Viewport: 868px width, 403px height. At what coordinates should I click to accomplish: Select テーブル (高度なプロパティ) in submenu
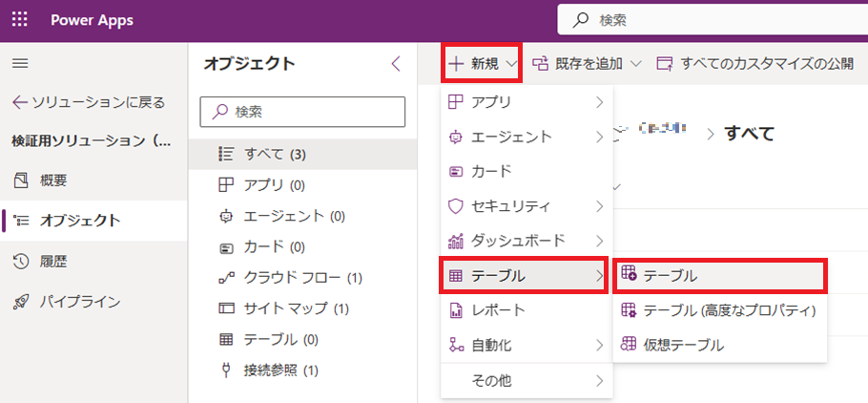[x=720, y=310]
